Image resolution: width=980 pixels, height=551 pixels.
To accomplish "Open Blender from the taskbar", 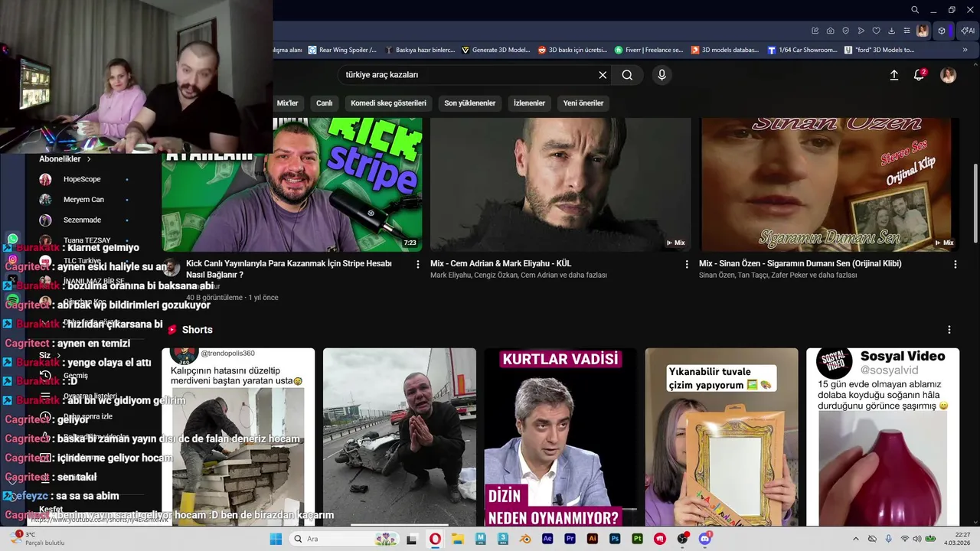I will pos(525,539).
